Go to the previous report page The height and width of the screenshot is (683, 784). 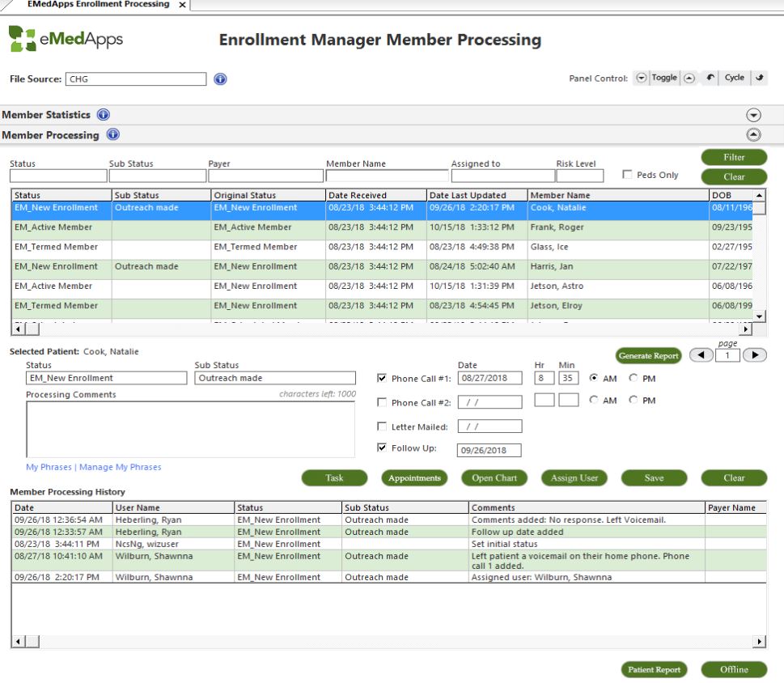[x=701, y=355]
